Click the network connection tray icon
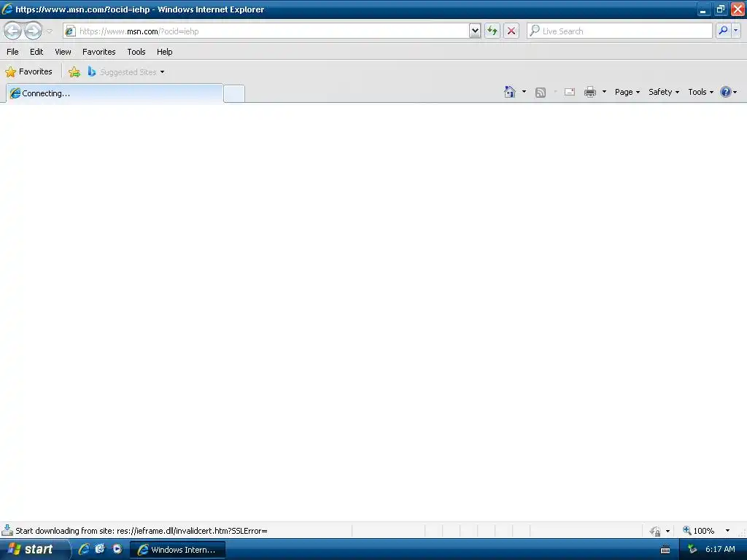The image size is (747, 560). coord(692,549)
